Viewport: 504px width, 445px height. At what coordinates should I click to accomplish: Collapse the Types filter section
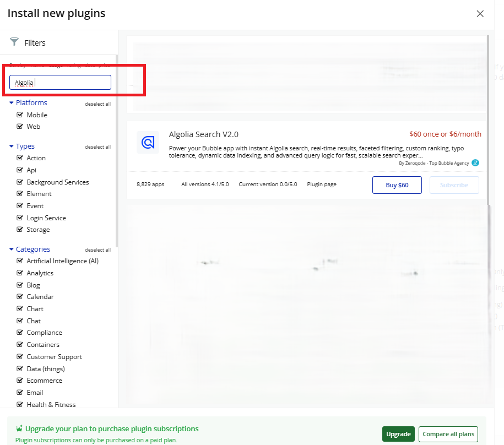[x=12, y=146]
